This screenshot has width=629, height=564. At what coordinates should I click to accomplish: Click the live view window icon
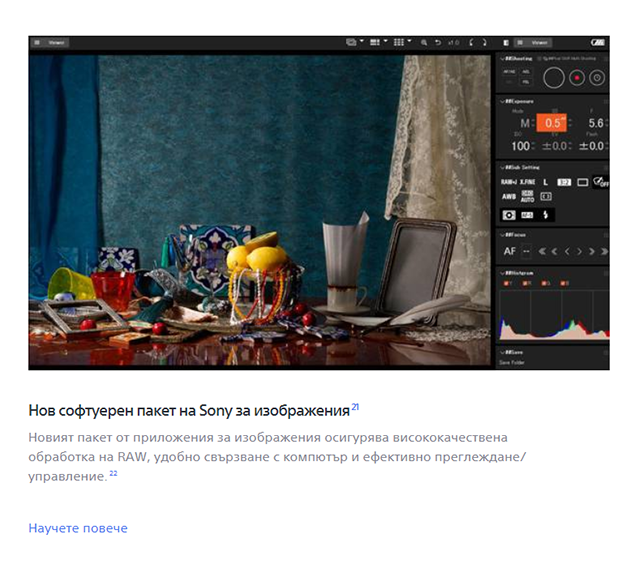click(351, 42)
